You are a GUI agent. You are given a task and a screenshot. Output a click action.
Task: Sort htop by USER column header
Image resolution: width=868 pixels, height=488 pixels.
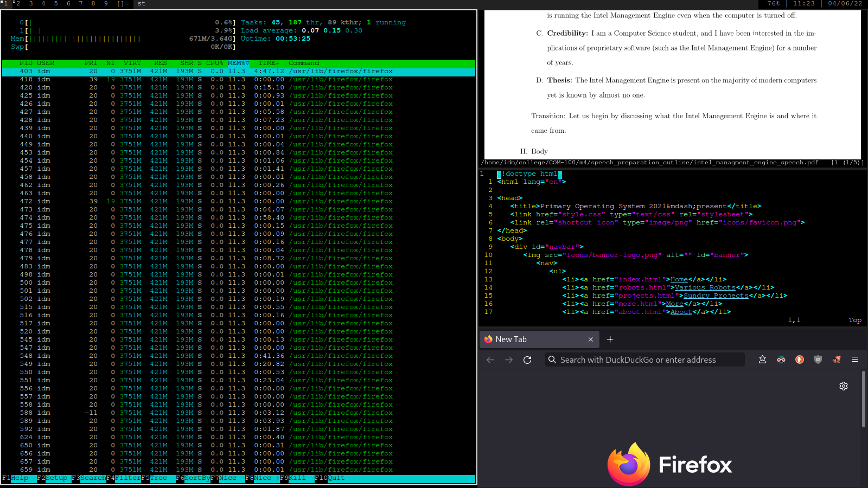click(x=46, y=63)
